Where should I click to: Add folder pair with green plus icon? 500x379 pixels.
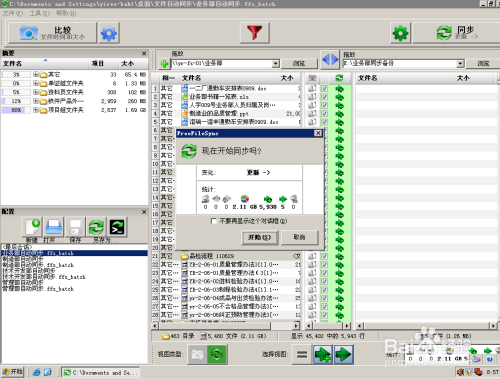point(164,64)
